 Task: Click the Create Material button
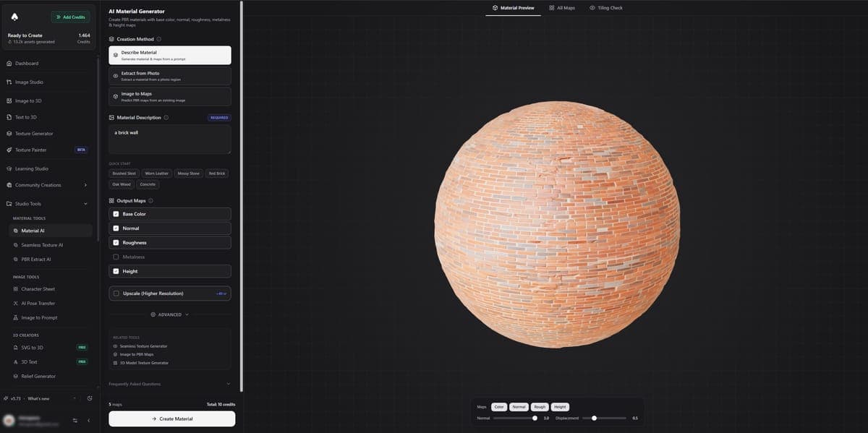click(x=172, y=419)
